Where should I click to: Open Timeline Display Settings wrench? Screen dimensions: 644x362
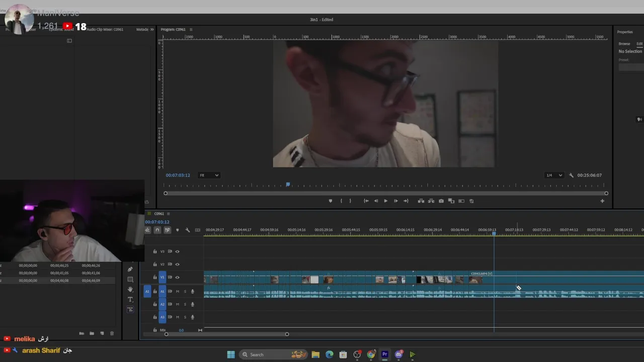click(x=188, y=230)
